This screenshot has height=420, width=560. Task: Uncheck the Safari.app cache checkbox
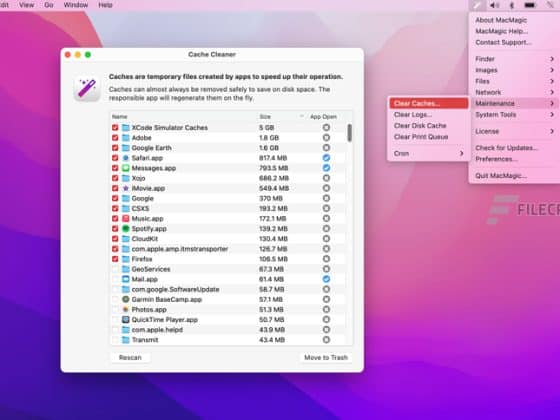pos(115,158)
